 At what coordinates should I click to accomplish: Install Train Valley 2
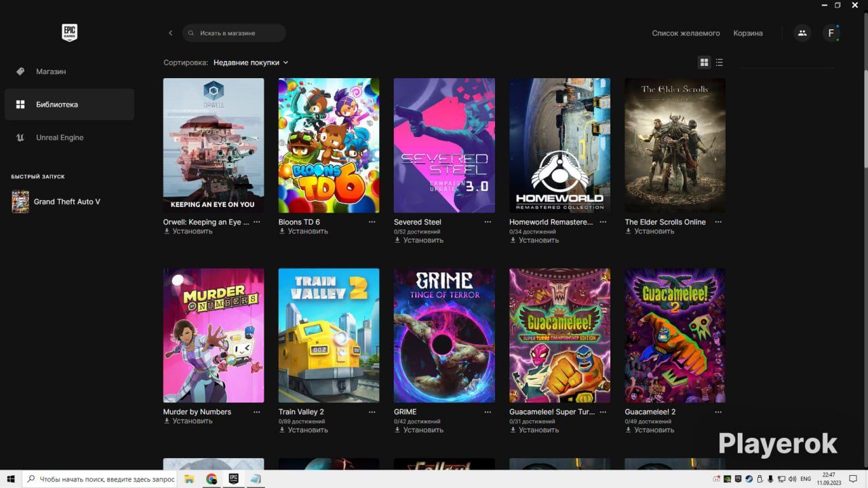click(304, 430)
